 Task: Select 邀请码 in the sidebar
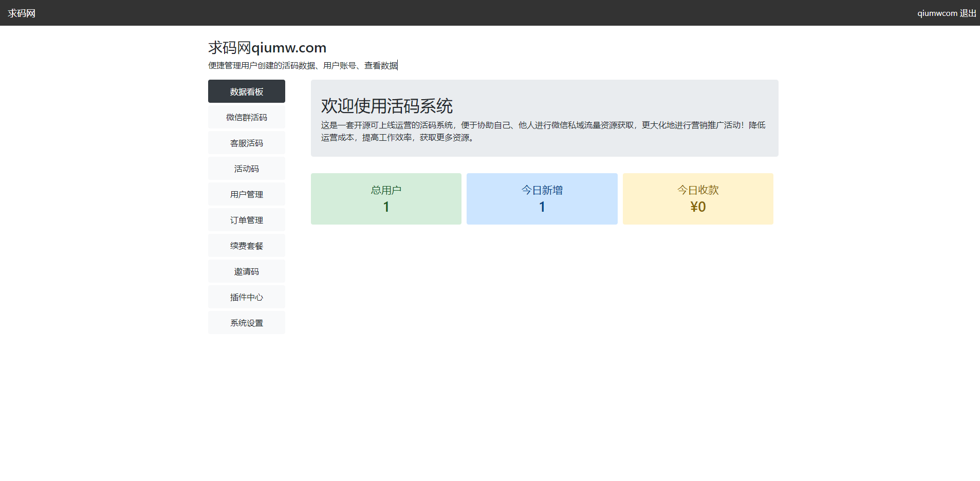click(x=247, y=271)
